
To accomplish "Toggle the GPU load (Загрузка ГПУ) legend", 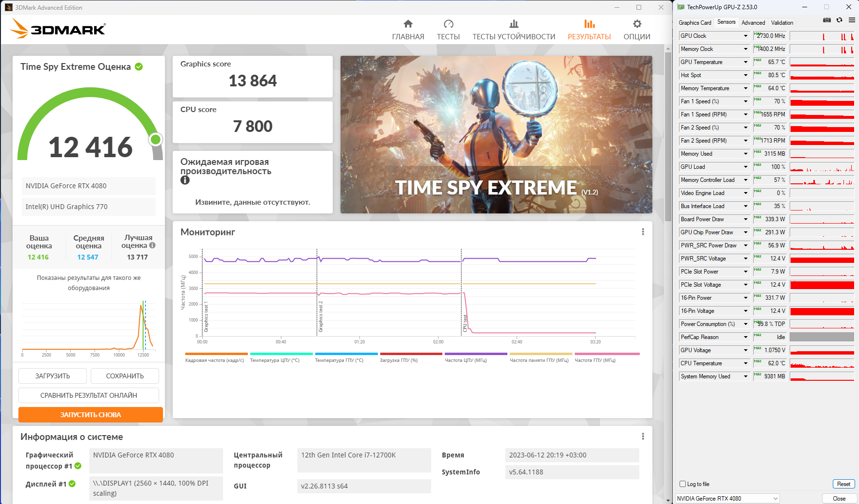I will [411, 358].
